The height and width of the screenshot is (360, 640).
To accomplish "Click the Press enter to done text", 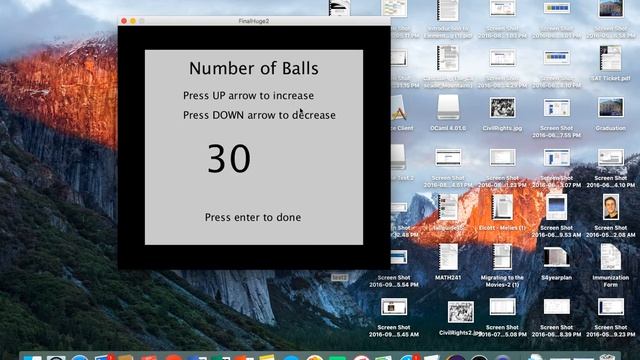I will [253, 217].
